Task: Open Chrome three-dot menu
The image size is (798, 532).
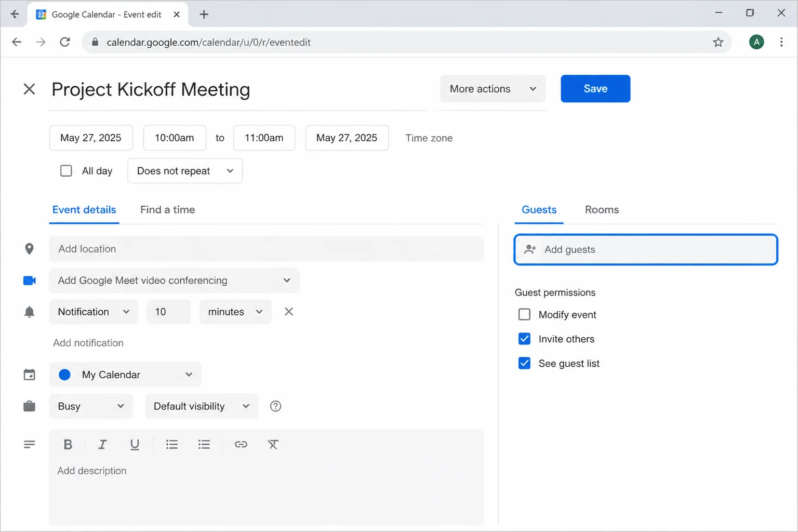Action: tap(781, 42)
